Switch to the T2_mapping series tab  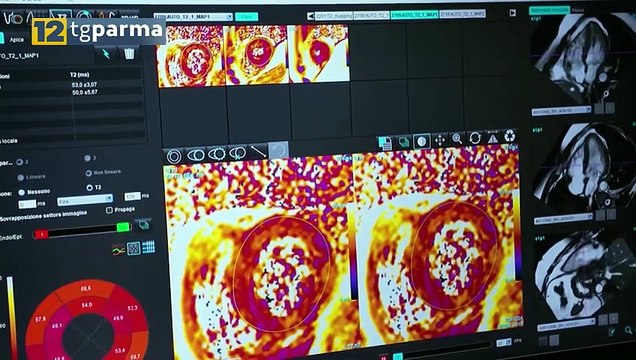(x=334, y=16)
